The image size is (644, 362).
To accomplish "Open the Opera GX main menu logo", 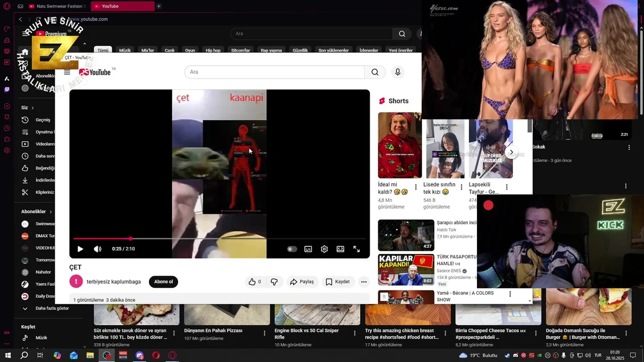I will click(x=7, y=6).
